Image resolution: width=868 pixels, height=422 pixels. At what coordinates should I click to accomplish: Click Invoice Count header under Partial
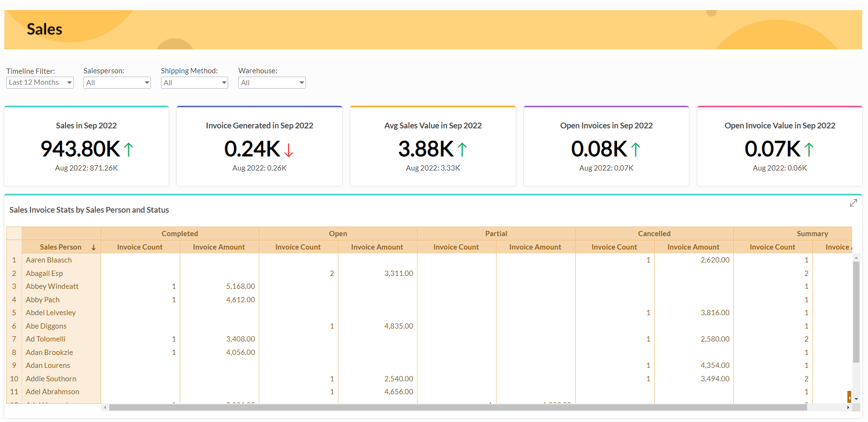coord(456,247)
